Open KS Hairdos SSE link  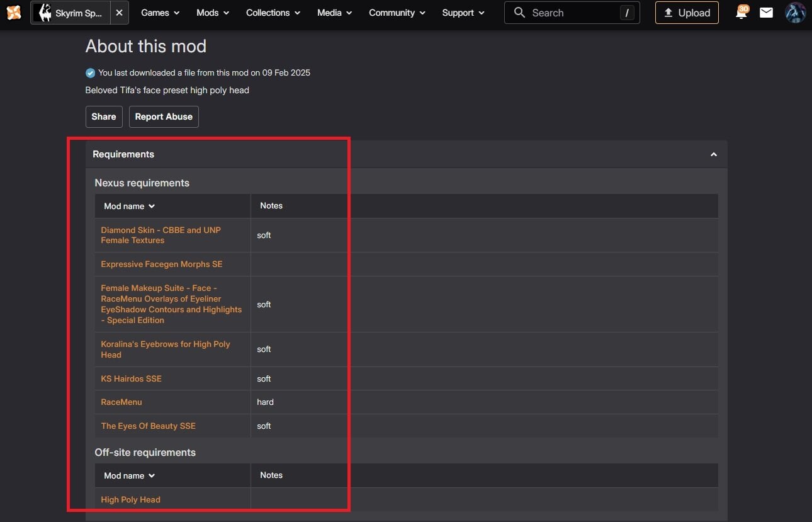131,378
